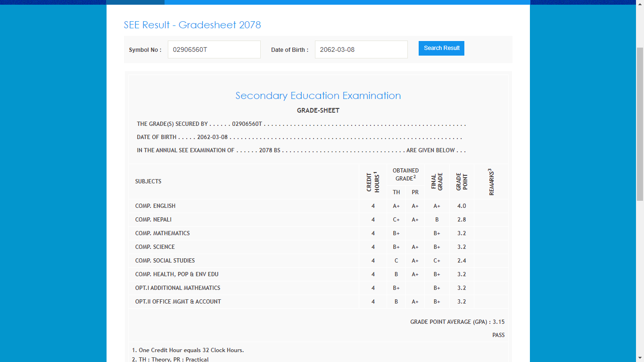The image size is (644, 362).
Task: Select COMP. HEALTH, POP & ENV EDU row
Action: [177, 274]
